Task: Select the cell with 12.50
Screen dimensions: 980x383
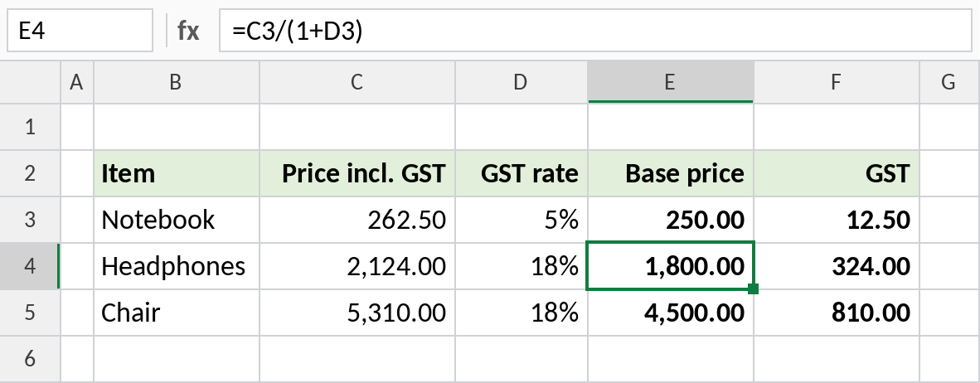Action: [837, 220]
